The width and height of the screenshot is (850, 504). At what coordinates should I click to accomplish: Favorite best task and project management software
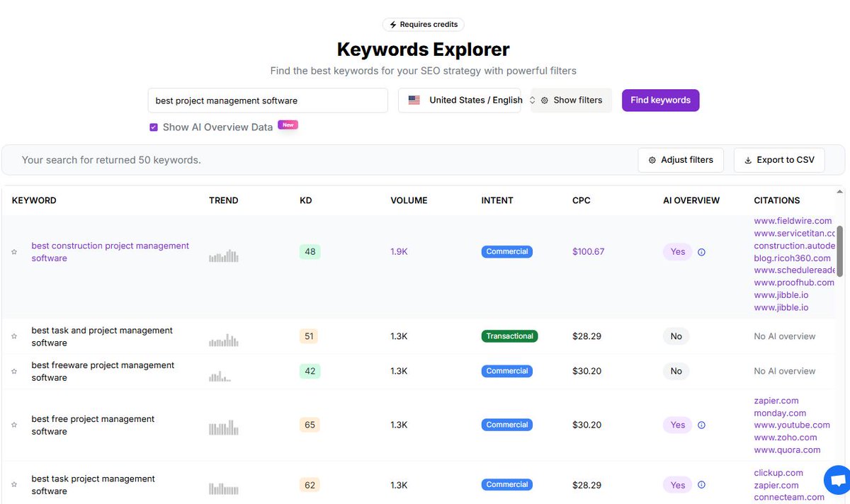tap(13, 336)
